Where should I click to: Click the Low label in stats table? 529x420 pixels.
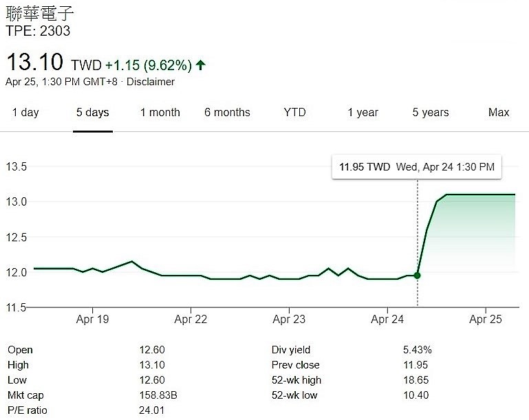tap(17, 380)
